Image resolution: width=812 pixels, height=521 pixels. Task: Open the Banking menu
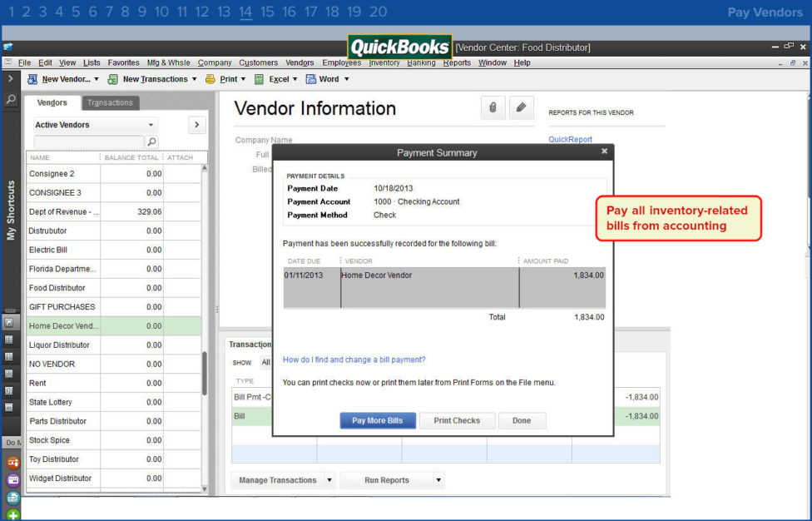pyautogui.click(x=421, y=62)
